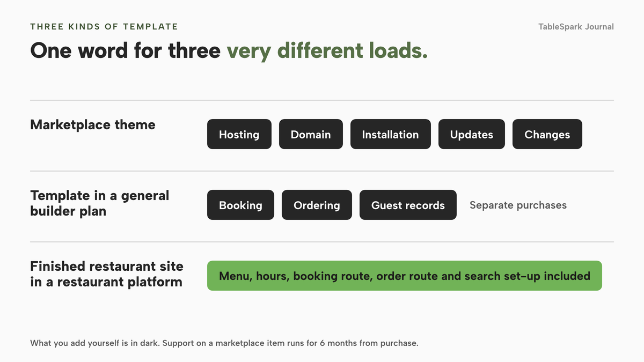
Task: Click the 'One word for three very different loads.' title
Action: pyautogui.click(x=229, y=51)
